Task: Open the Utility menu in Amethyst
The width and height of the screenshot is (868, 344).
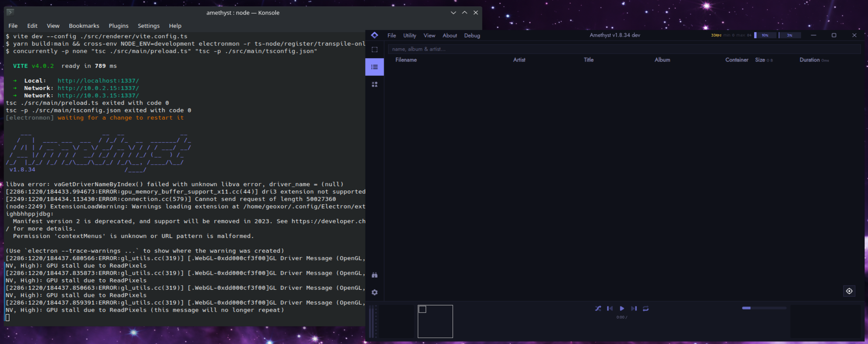Action: pos(409,35)
